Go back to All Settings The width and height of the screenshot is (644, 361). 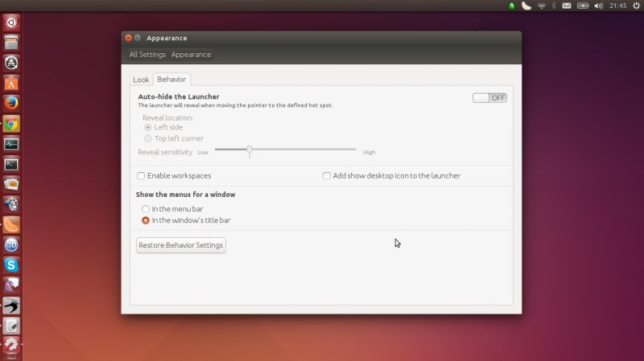coord(147,55)
